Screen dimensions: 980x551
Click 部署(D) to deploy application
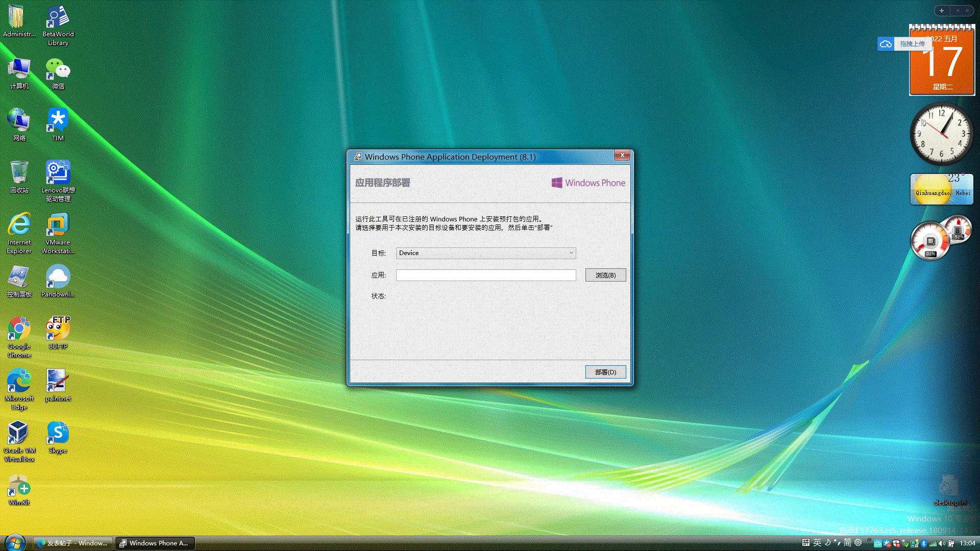tap(604, 372)
